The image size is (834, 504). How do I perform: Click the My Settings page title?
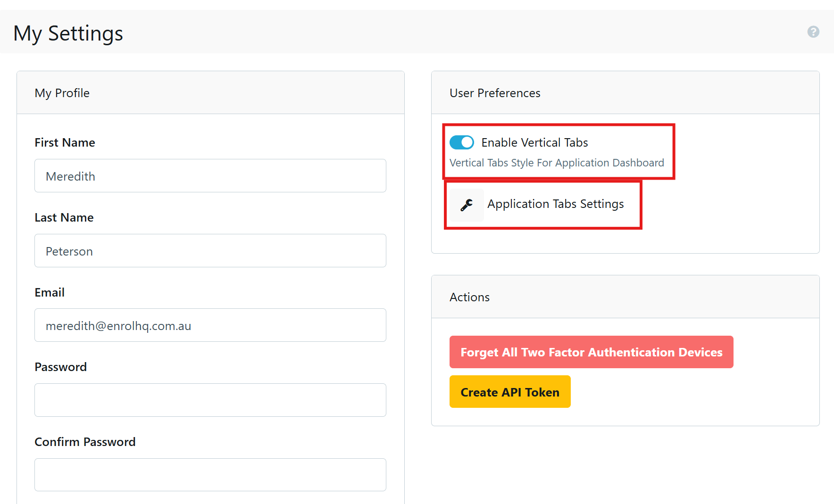pos(68,33)
